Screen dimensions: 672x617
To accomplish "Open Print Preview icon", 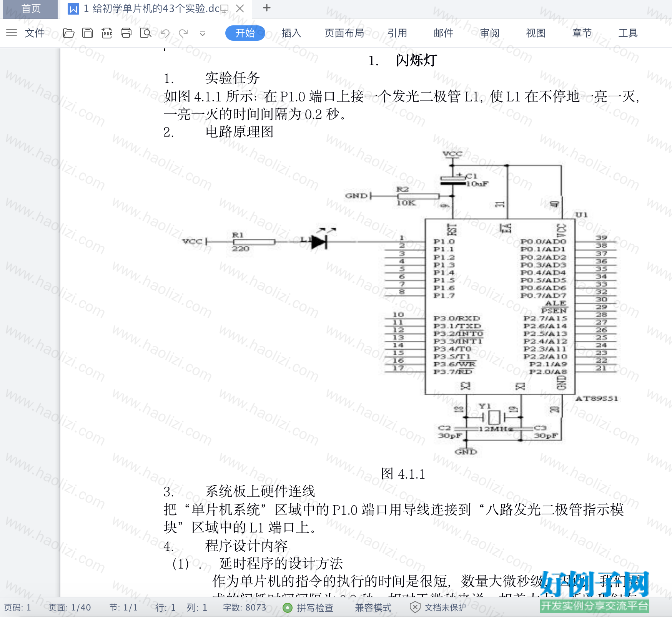I will [146, 33].
